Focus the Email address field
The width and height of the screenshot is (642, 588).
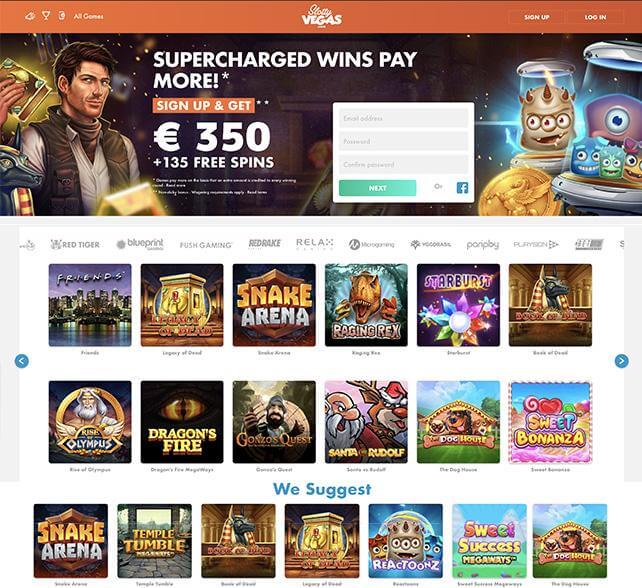point(403,118)
